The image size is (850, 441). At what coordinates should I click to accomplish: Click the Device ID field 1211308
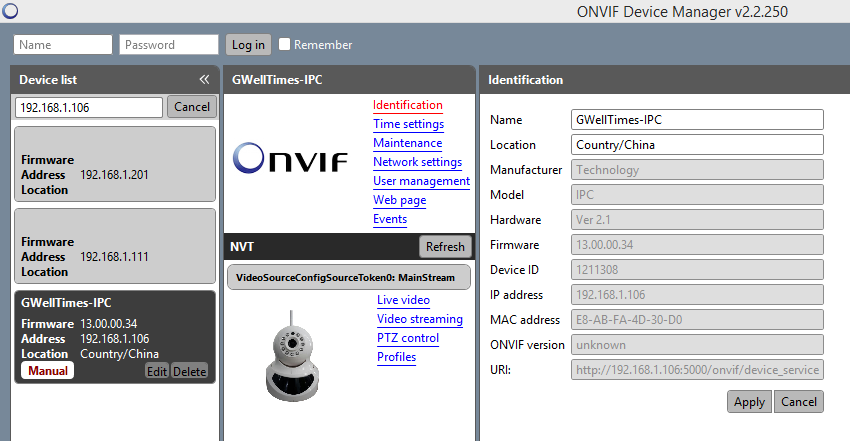(697, 269)
